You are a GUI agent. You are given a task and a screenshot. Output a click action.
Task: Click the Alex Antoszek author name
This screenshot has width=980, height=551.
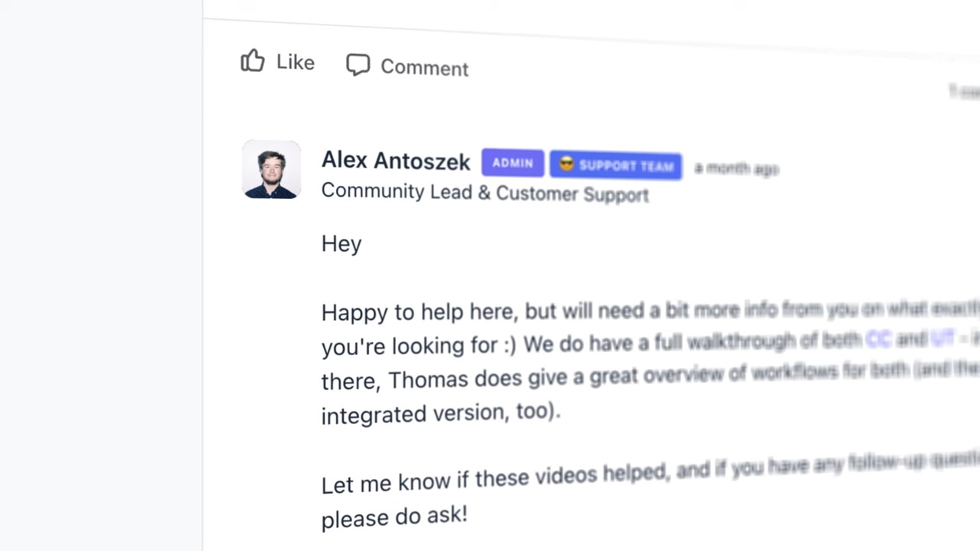point(395,161)
